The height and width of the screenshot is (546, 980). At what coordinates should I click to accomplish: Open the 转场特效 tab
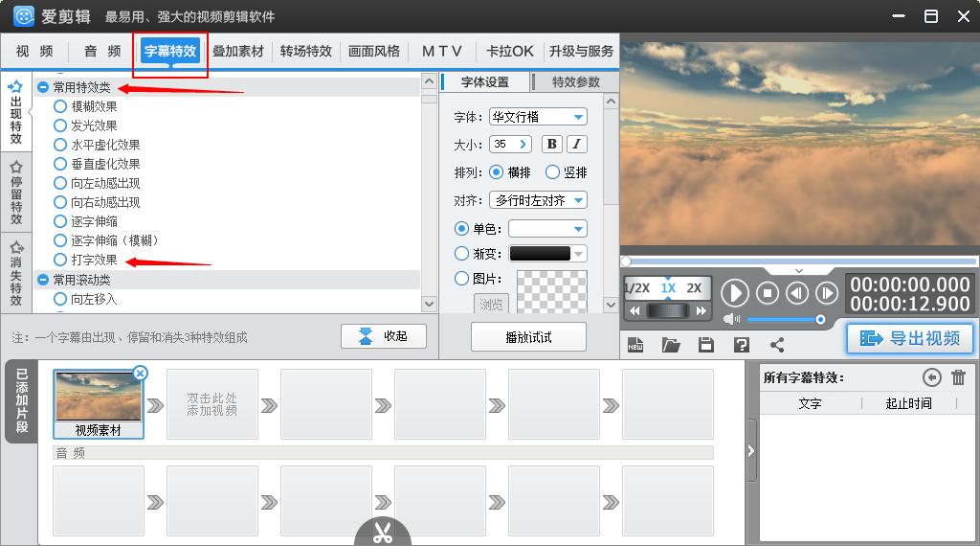click(305, 52)
